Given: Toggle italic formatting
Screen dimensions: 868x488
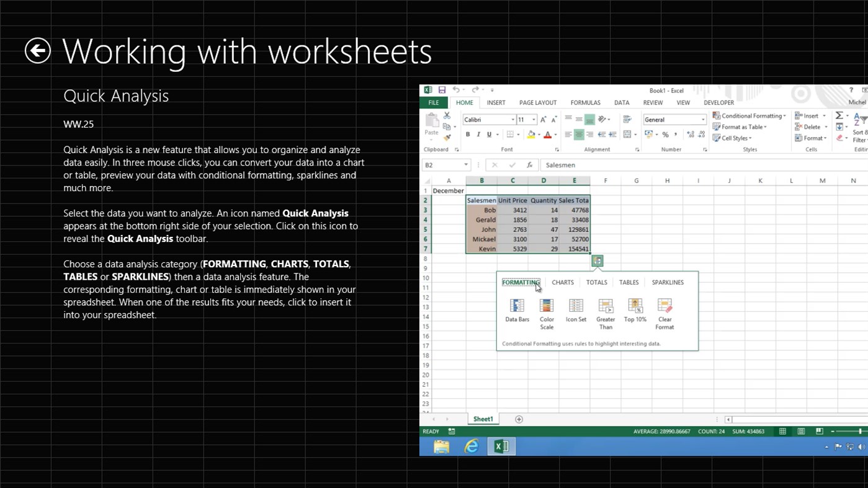Looking at the screenshot, I should click(x=478, y=134).
